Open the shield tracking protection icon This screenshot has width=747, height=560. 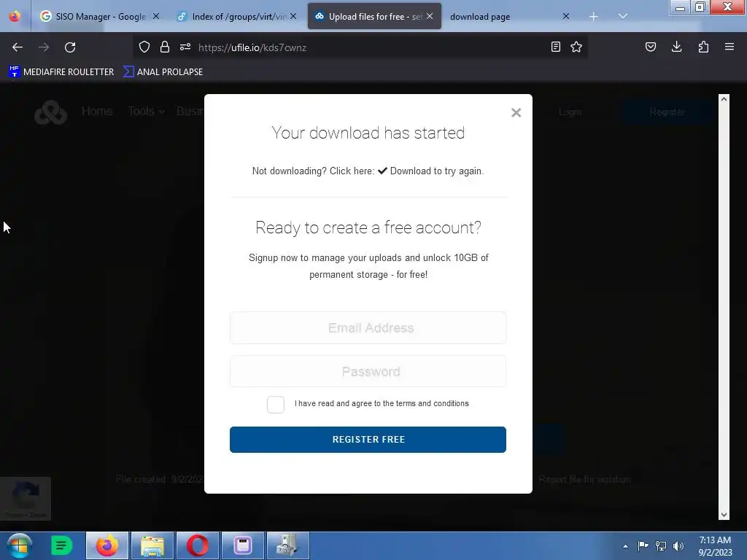click(x=144, y=47)
